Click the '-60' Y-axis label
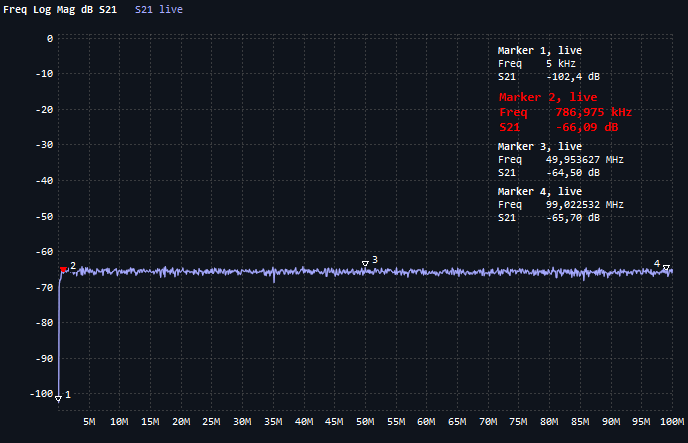Viewport: 688px width, 443px height. (44, 252)
